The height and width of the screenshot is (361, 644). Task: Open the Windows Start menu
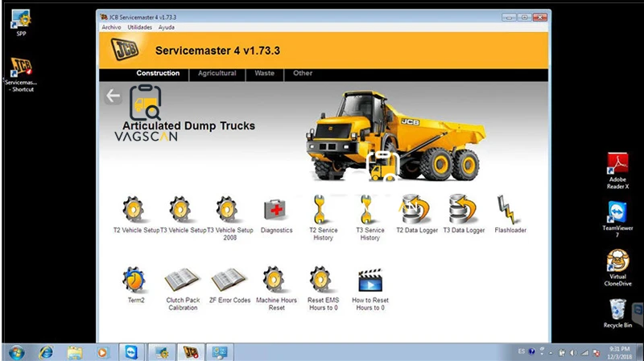click(x=17, y=352)
